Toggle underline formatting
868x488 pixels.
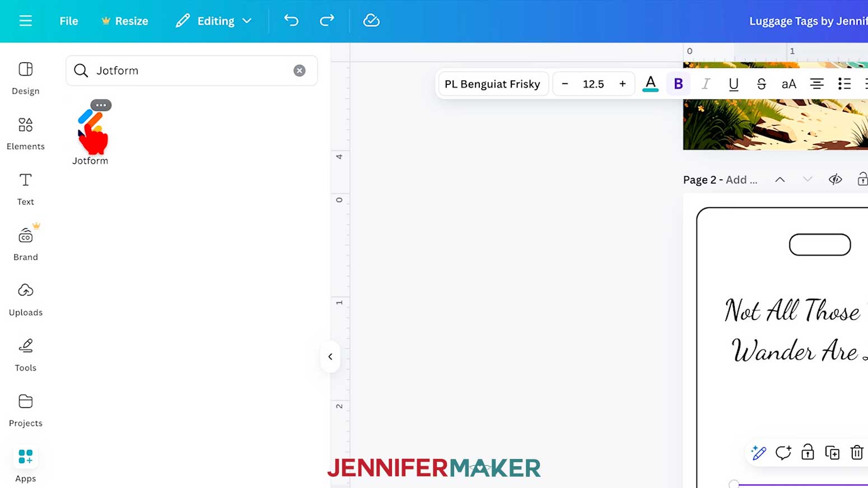pyautogui.click(x=734, y=84)
